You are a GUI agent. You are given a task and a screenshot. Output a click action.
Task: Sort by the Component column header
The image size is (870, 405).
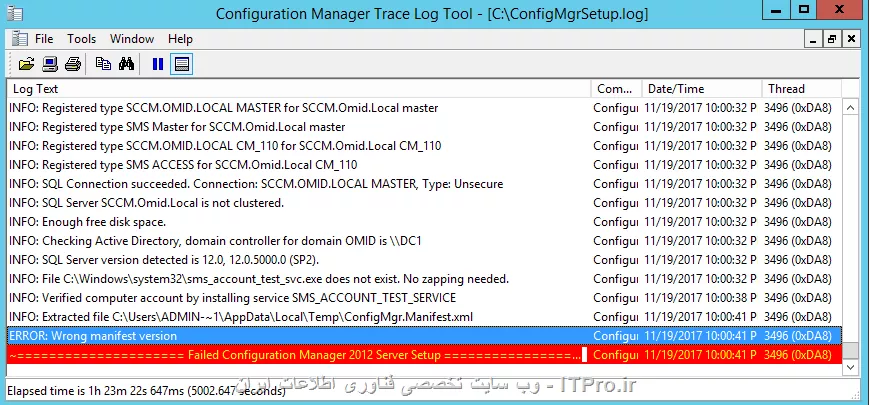616,89
